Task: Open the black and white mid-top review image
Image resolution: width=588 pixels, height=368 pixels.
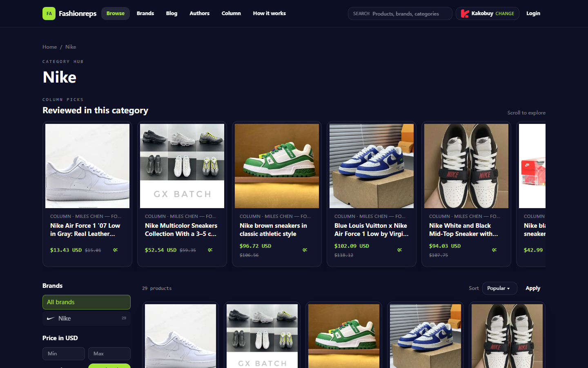Action: (x=466, y=166)
